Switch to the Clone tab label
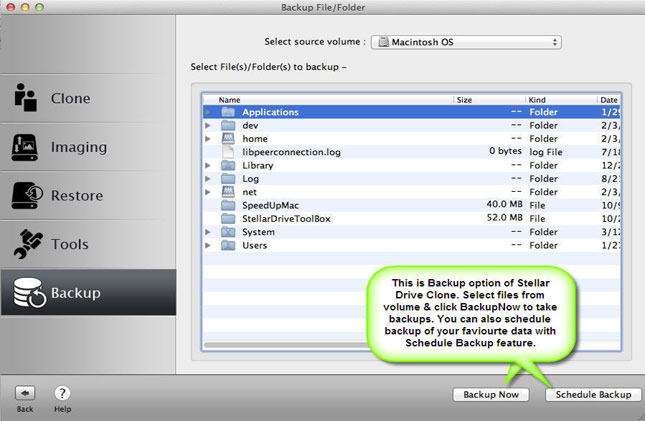This screenshot has width=645, height=421. (70, 98)
